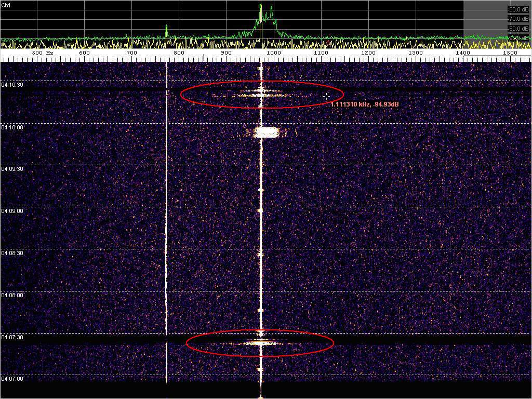Select the 500 Hz frequency axis mark

pyautogui.click(x=42, y=53)
